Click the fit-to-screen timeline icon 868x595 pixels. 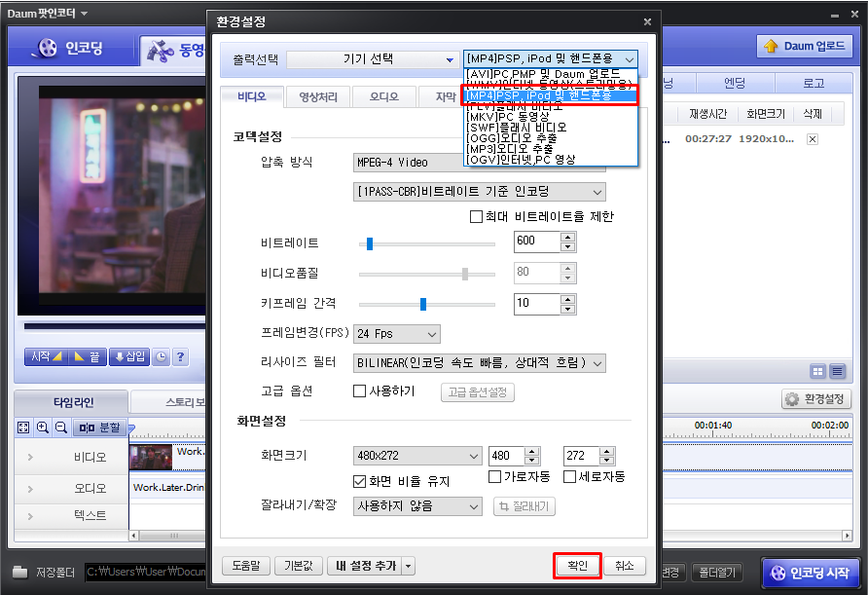coord(23,428)
